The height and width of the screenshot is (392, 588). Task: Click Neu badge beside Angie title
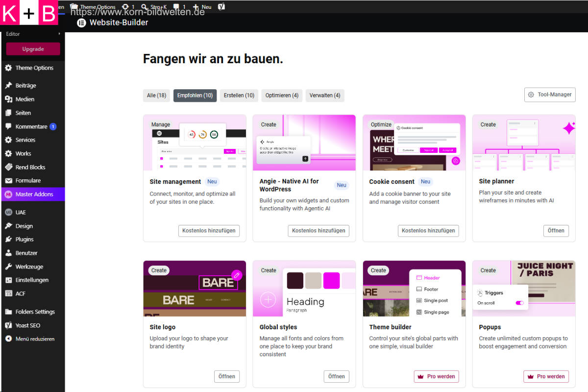[342, 185]
